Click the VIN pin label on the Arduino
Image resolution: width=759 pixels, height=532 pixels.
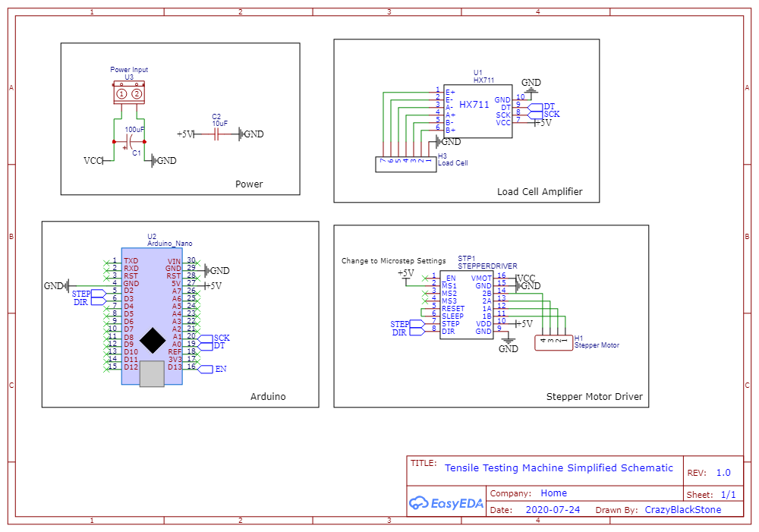pyautogui.click(x=175, y=261)
